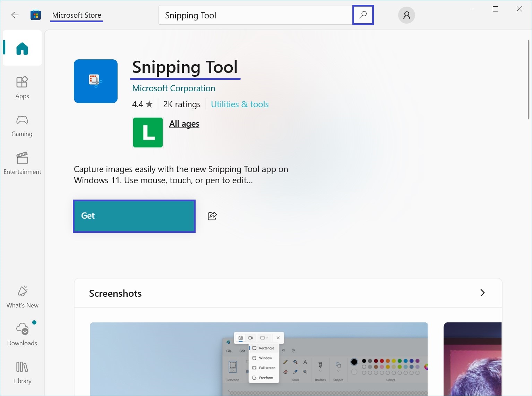532x396 pixels.
Task: Open the user profile account icon
Action: pyautogui.click(x=406, y=15)
